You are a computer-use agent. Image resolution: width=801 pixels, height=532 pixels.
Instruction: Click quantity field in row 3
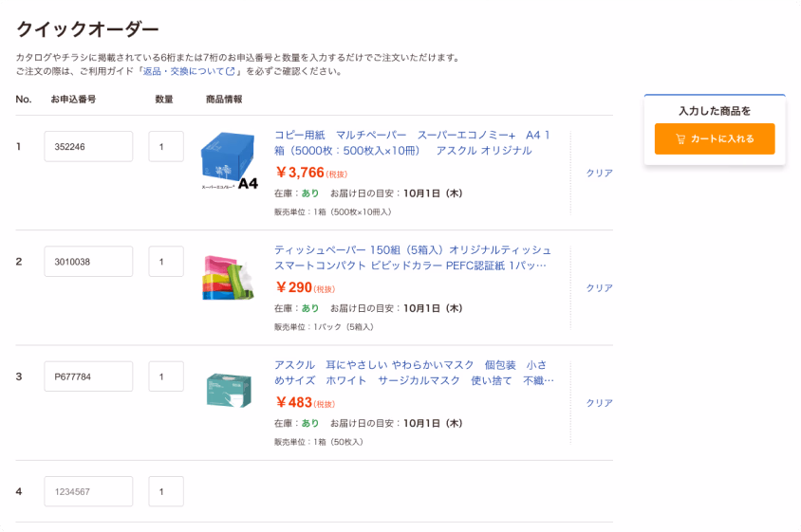tap(166, 376)
